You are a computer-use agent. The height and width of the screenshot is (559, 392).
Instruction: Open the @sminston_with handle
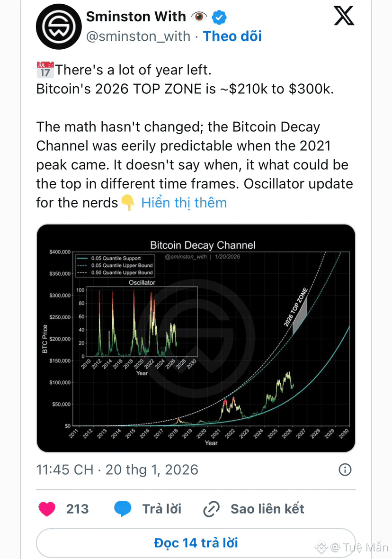[138, 36]
